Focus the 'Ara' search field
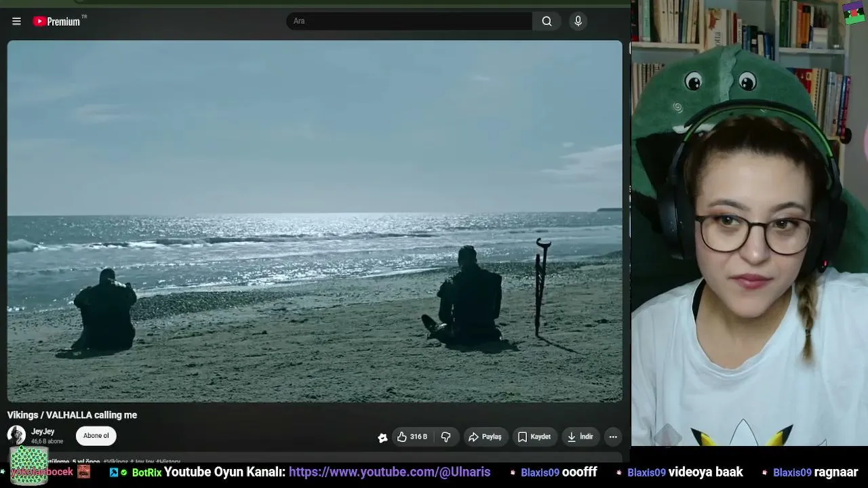Viewport: 868px width, 488px height. point(409,21)
